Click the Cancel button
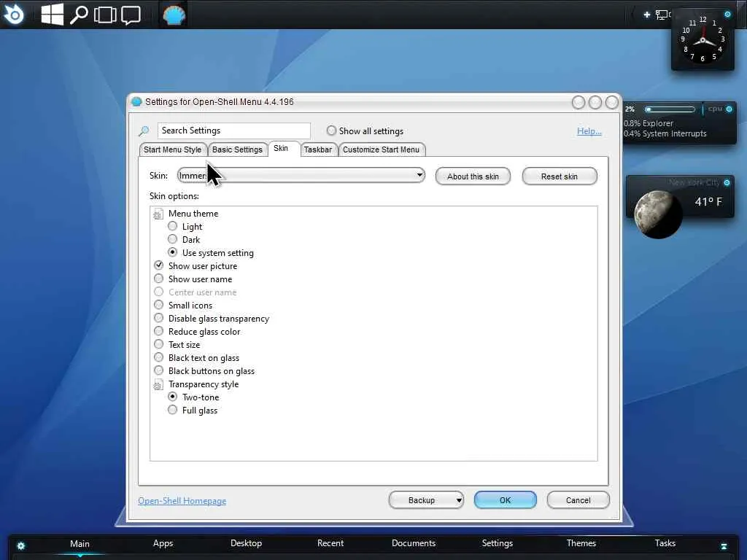The image size is (747, 560). [x=578, y=500]
